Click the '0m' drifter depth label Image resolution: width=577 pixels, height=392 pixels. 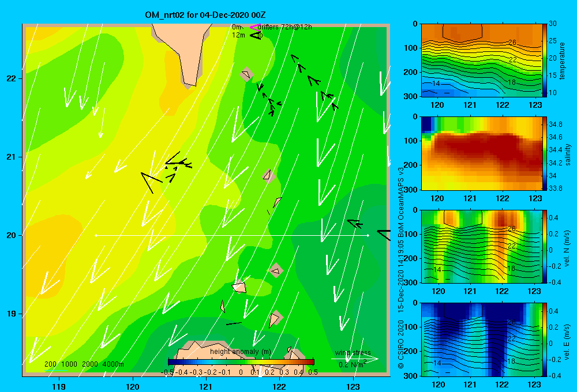point(237,27)
